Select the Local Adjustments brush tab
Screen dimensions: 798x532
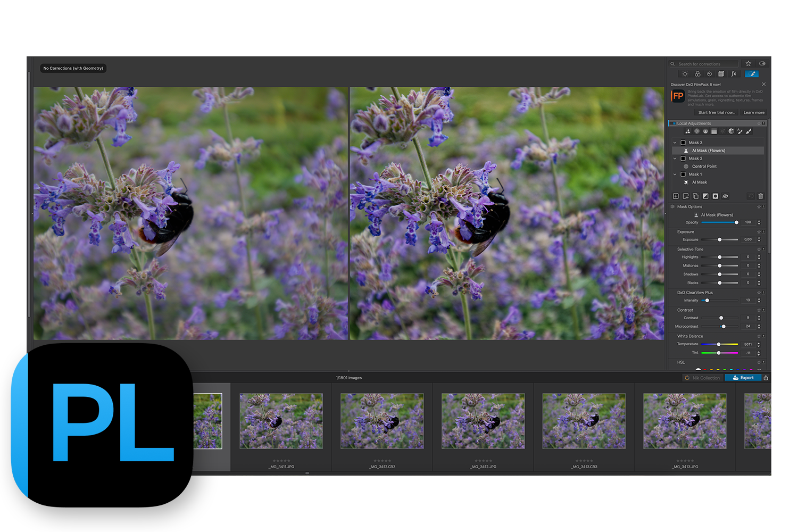click(751, 74)
